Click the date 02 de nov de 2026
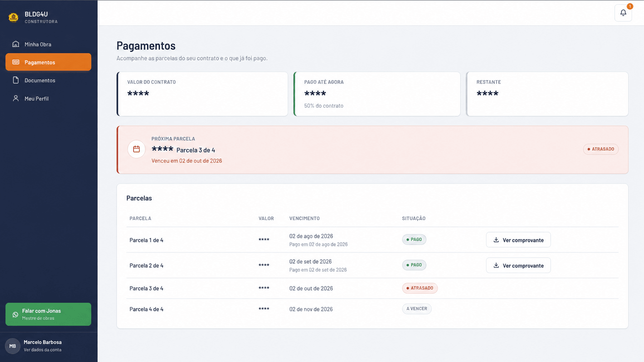644x362 pixels. tap(311, 309)
